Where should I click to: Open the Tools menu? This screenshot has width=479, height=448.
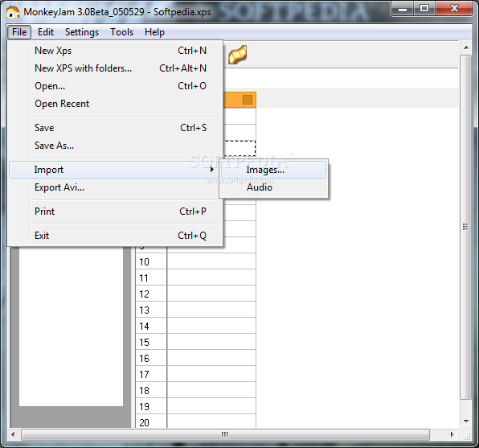[x=121, y=32]
